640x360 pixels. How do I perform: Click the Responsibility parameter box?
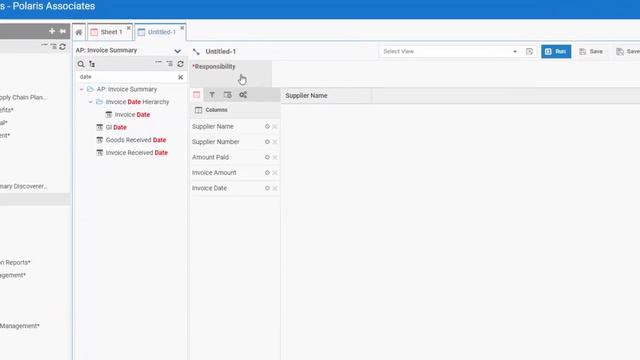click(231, 73)
